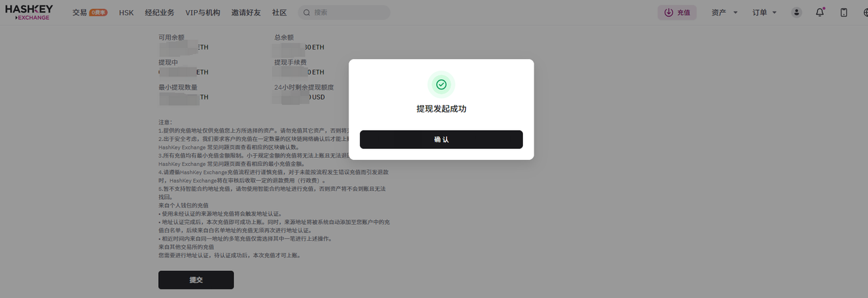Select the 邀请好友 menu item
Viewport: 868px width, 298px height.
click(246, 13)
